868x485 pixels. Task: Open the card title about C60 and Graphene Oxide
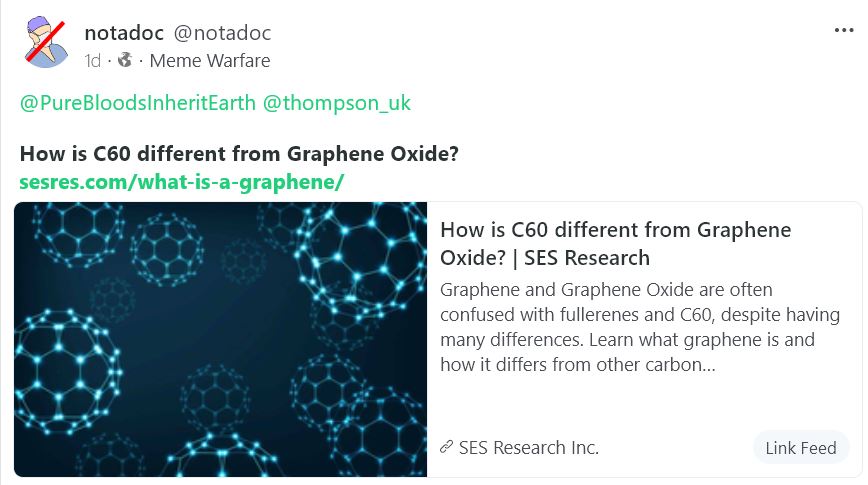(x=616, y=244)
